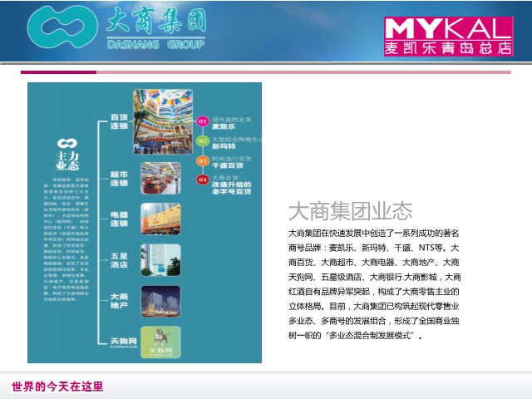
Task: Open the green 天狗网 dog image
Action: tap(160, 342)
